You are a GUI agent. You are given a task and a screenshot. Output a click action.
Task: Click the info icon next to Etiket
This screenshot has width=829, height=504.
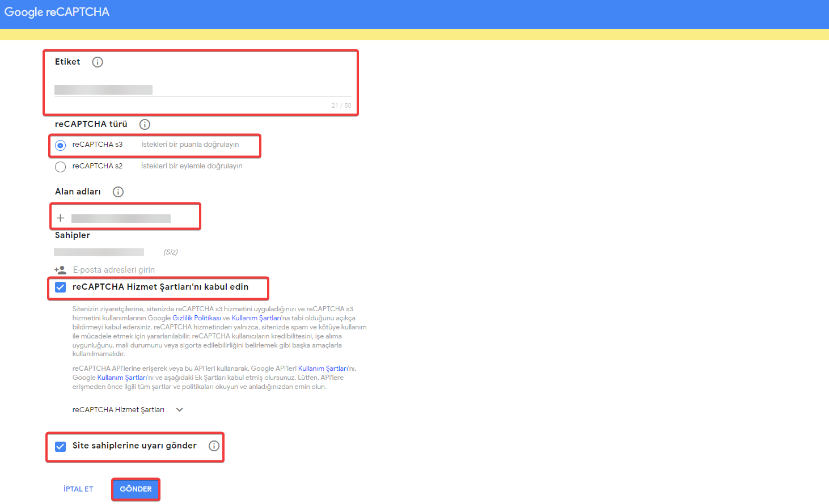[98, 62]
